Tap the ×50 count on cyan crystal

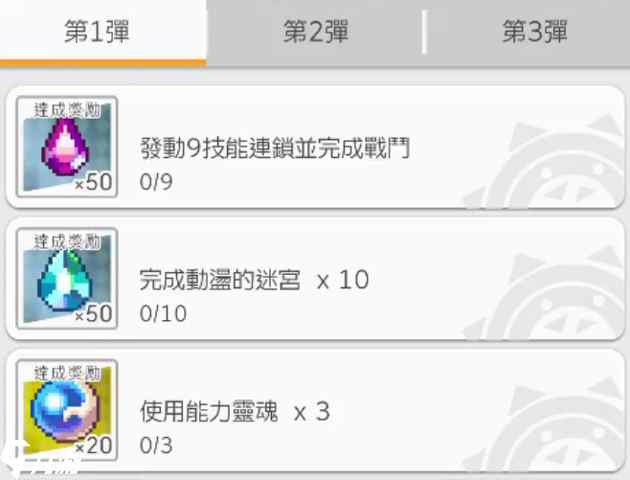pos(94,313)
